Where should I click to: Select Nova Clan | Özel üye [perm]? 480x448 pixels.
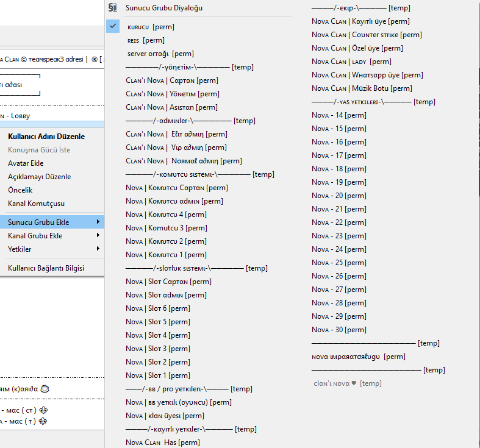[357, 48]
